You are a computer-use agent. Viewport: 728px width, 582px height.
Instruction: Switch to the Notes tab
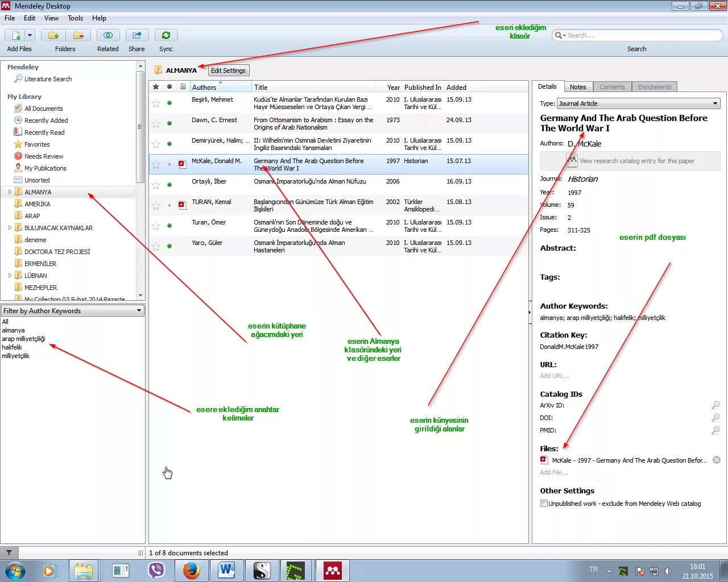(578, 87)
